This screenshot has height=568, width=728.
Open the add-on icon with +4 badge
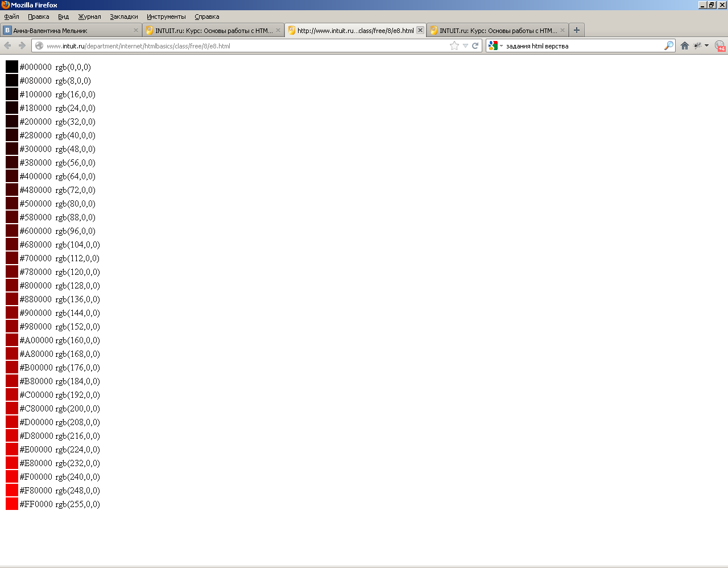[x=720, y=46]
